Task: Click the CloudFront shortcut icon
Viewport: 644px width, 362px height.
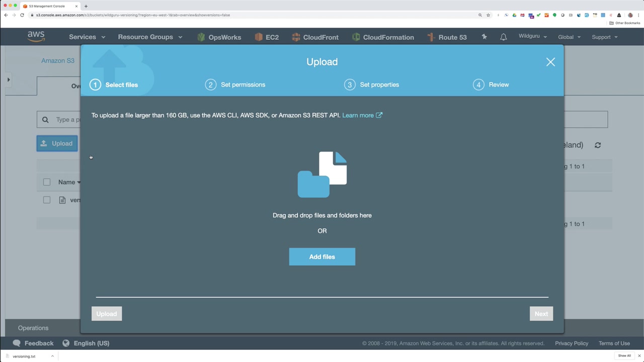Action: coord(296,37)
